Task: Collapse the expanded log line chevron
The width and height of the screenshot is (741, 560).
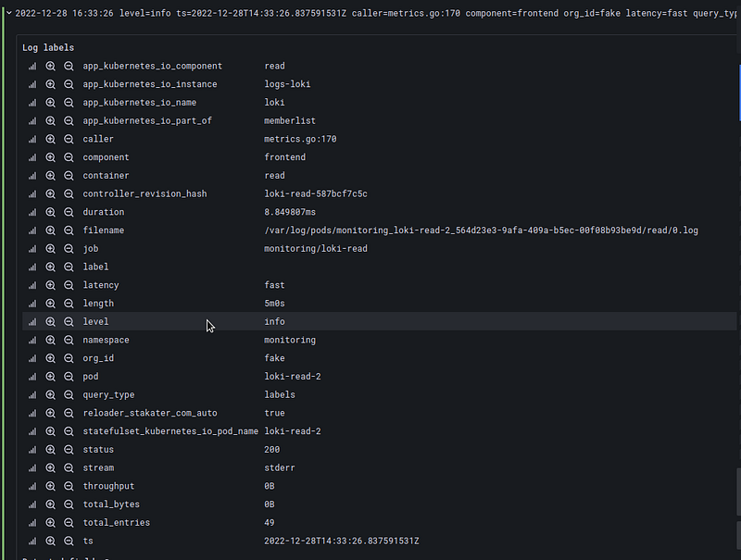Action: pos(9,13)
